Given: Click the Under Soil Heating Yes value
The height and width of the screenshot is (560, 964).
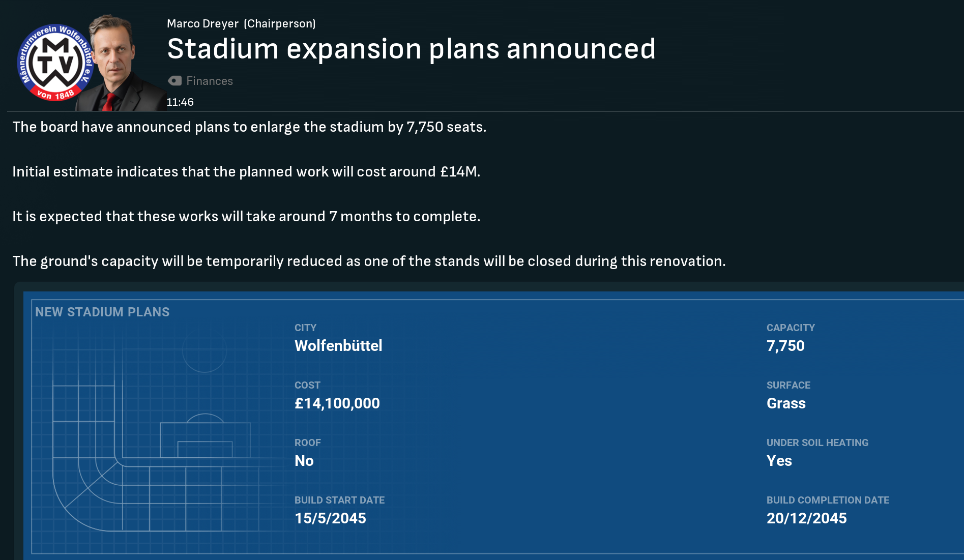Looking at the screenshot, I should point(779,461).
